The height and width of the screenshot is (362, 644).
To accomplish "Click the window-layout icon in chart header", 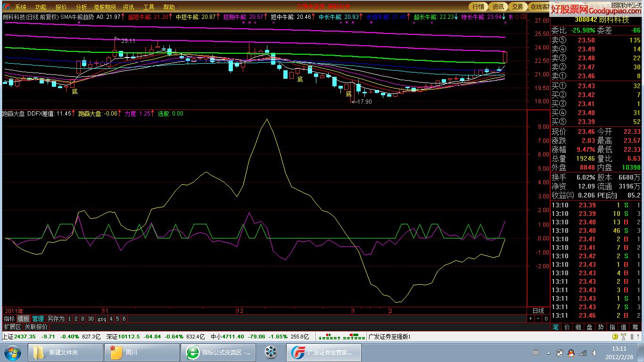I will tap(523, 16).
